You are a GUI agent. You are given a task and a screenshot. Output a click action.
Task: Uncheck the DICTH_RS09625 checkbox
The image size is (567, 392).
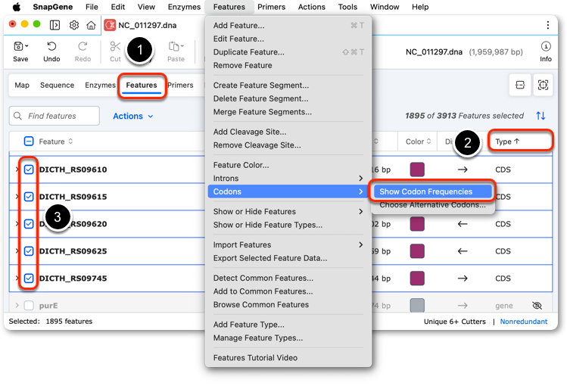pos(29,251)
